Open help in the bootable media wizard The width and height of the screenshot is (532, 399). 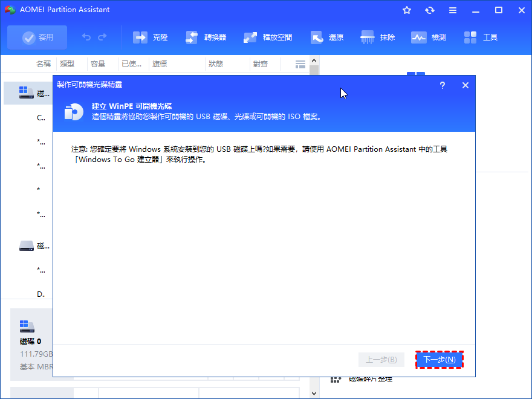pos(443,85)
